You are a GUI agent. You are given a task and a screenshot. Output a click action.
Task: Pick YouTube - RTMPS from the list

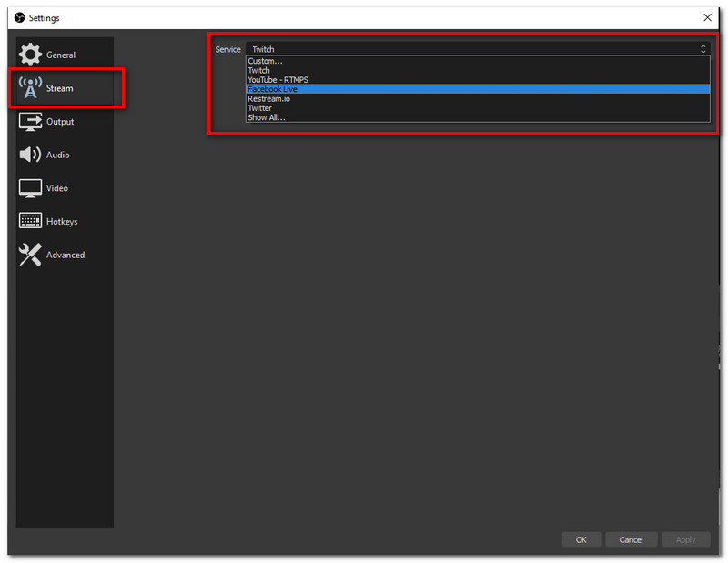pos(478,80)
